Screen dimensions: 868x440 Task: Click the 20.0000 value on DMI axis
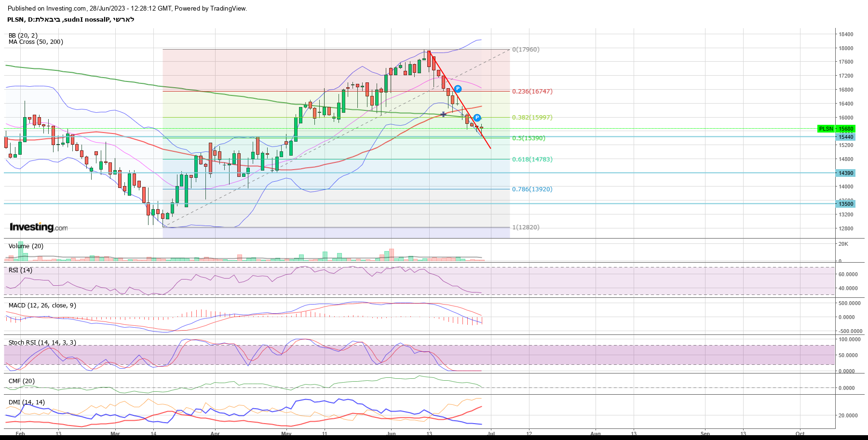[x=848, y=416]
